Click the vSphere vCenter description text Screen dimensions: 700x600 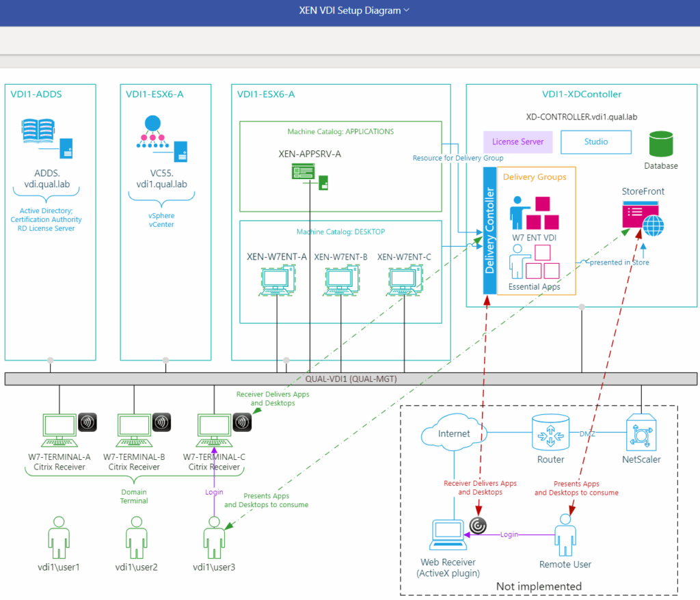click(161, 220)
